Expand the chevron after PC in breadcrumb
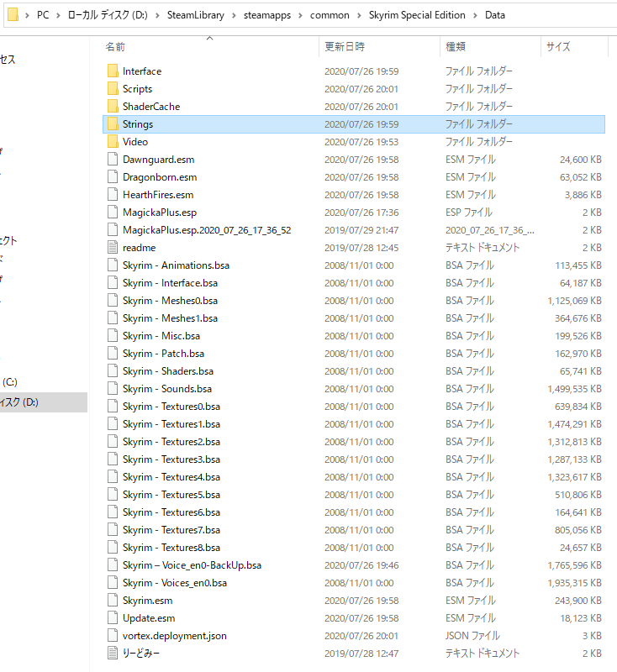This screenshot has width=617, height=672. click(x=58, y=15)
